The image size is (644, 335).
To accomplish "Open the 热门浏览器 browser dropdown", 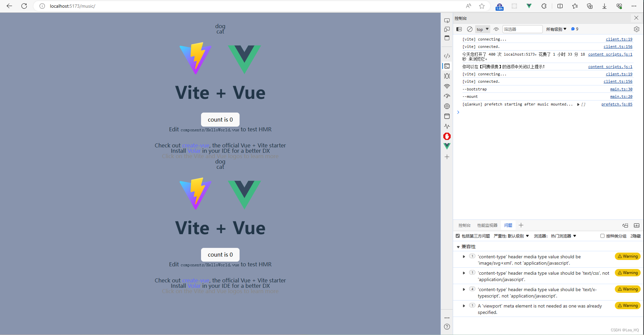I will [x=563, y=236].
